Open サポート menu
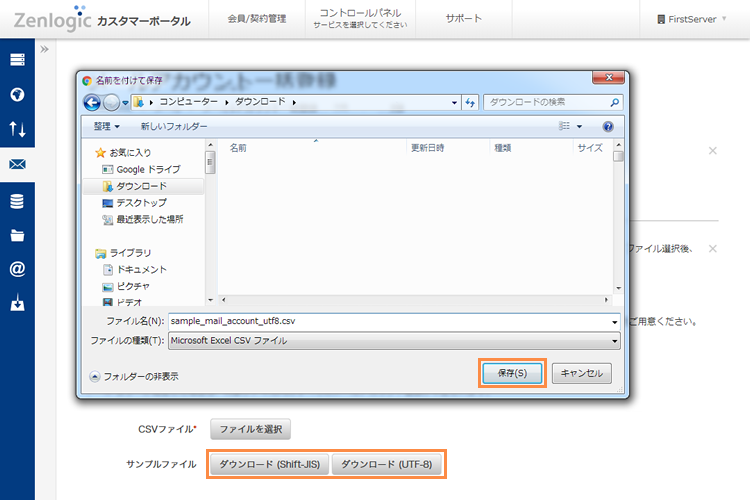Screen dimensions: 750x500 [463, 19]
